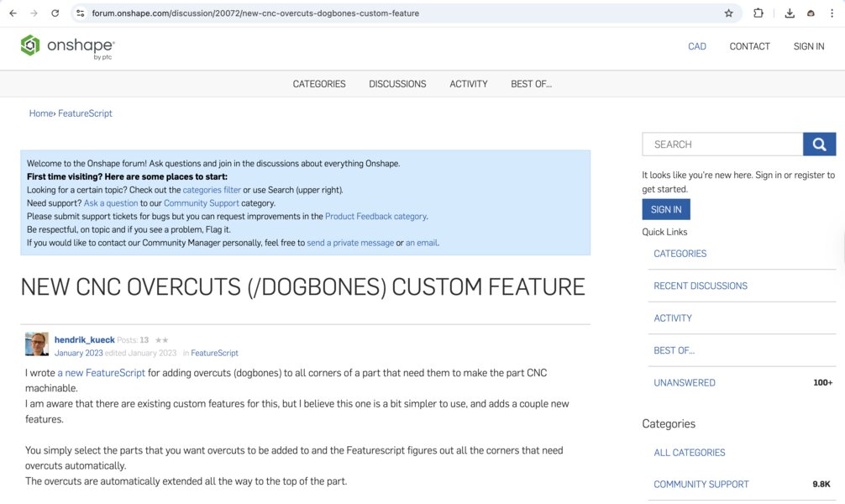Viewport: 845px width, 504px height.
Task: Open COMMUNITY SUPPORT category in sidebar
Action: click(x=701, y=484)
